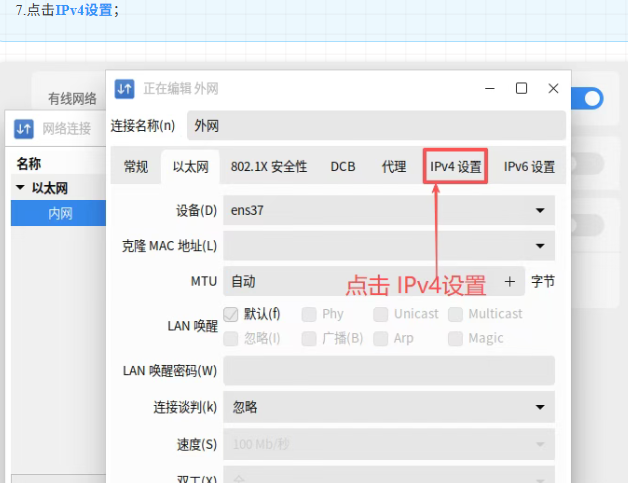This screenshot has width=628, height=483.
Task: Click the Network Connections window icon
Action: click(23, 128)
